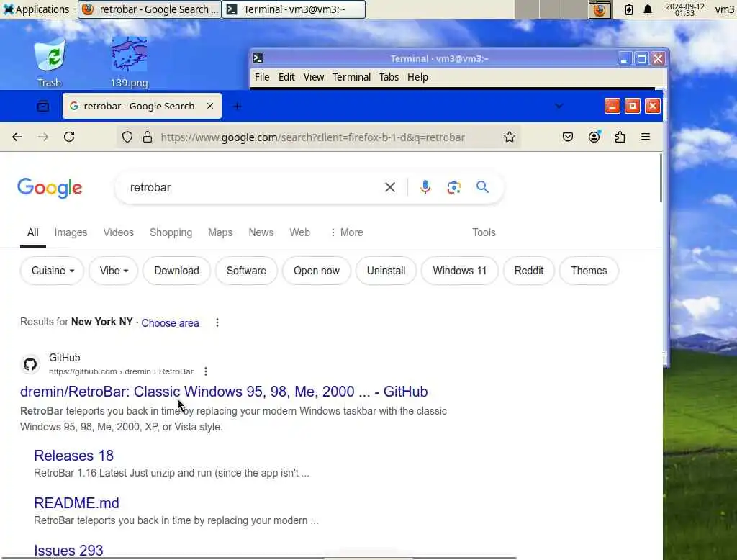
Task: Select 139.png desktop file
Action: click(x=130, y=63)
